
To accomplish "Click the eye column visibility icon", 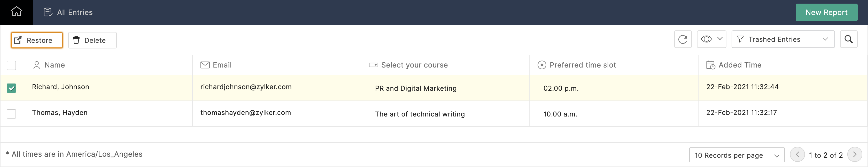I will click(707, 39).
